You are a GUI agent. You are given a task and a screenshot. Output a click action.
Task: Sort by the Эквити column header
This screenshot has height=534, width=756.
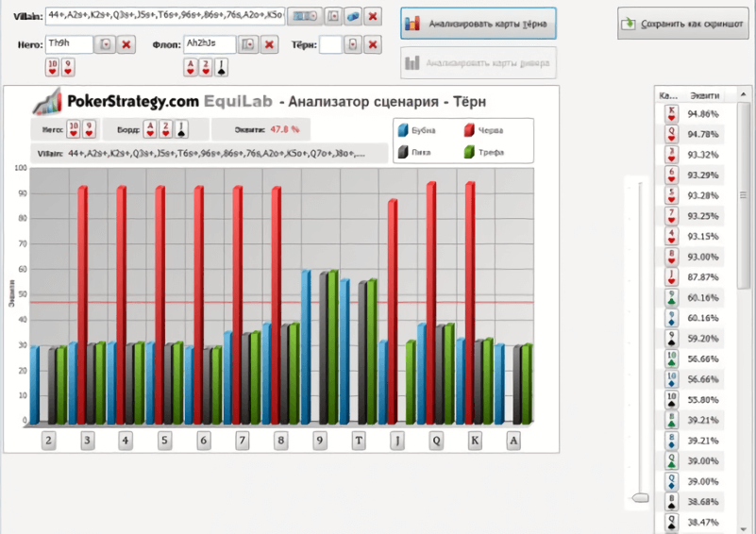[x=705, y=95]
